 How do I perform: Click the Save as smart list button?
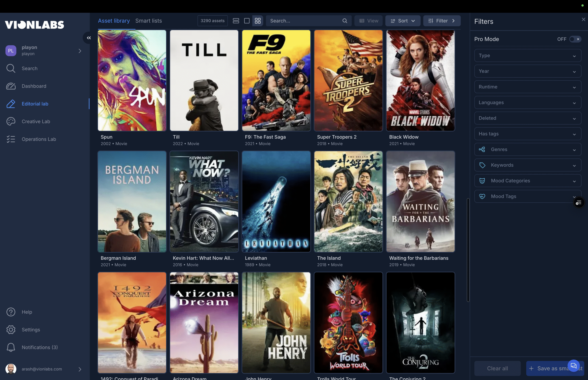click(x=555, y=368)
